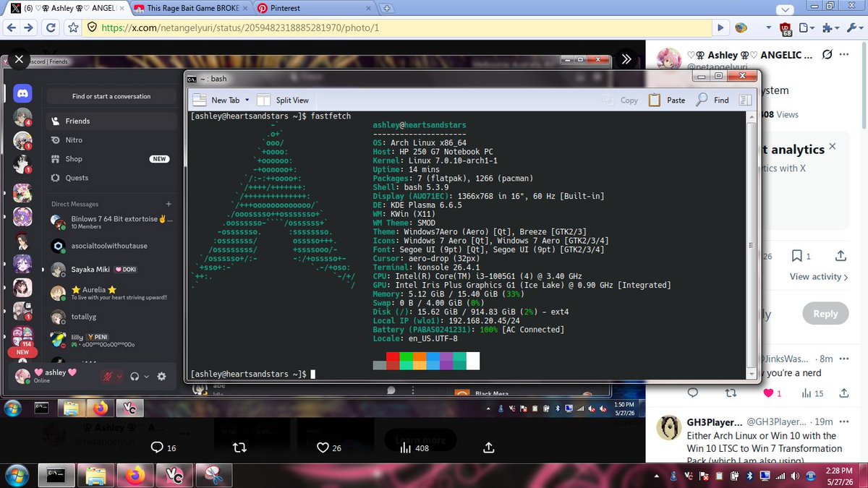Open the terminal icon on the bottom taskbar
Viewport: 868px width, 488px height.
(x=56, y=476)
